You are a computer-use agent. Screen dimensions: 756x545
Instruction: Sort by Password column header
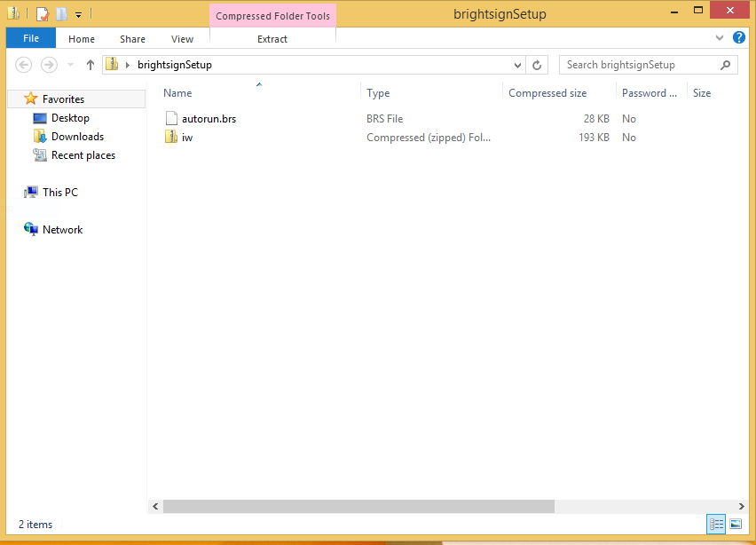tap(651, 93)
